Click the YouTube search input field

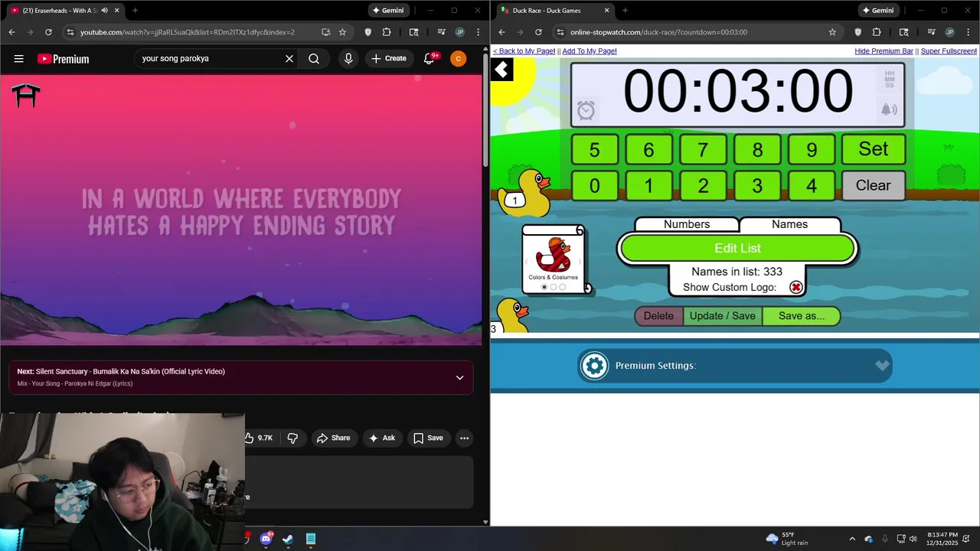[208, 59]
